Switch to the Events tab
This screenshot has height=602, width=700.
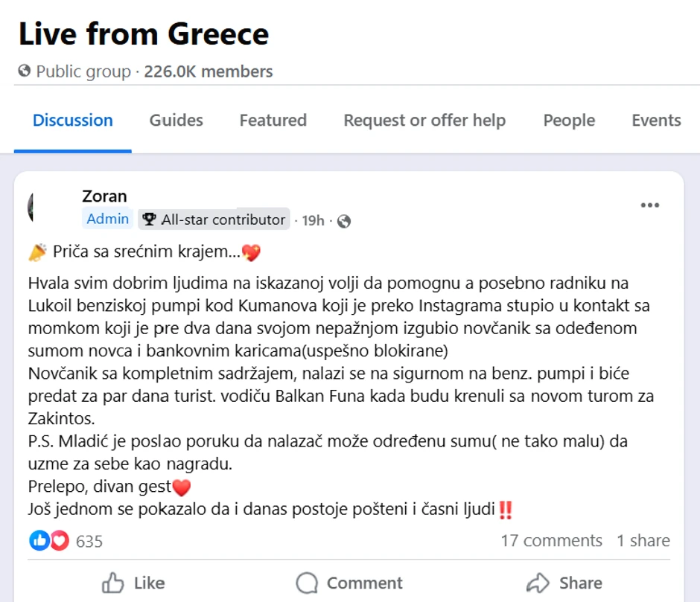[656, 120]
